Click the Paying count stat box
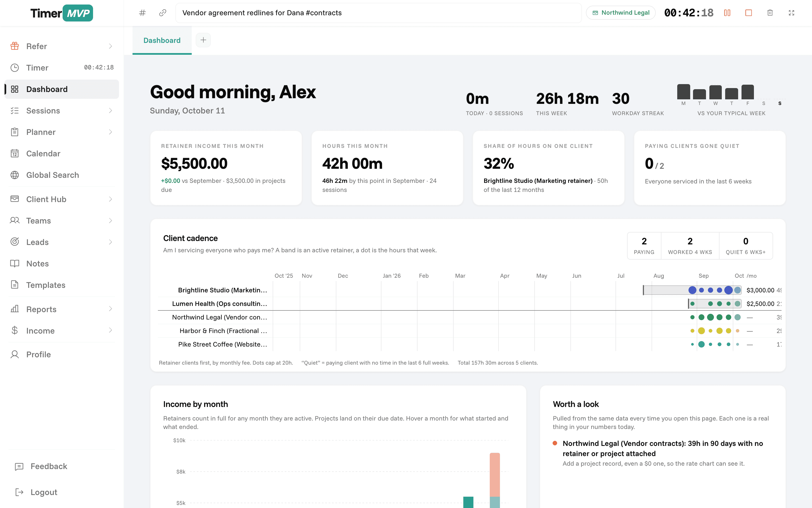The width and height of the screenshot is (812, 508). [644, 246]
